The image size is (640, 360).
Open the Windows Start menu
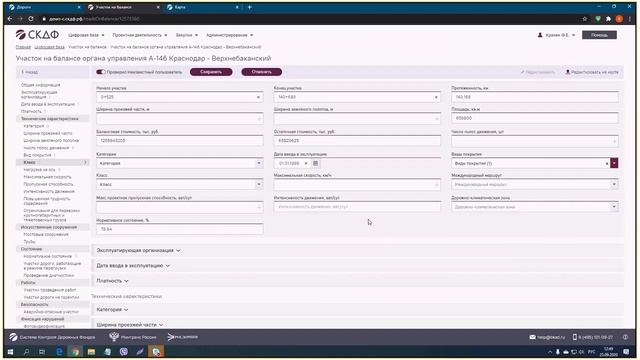[11, 351]
